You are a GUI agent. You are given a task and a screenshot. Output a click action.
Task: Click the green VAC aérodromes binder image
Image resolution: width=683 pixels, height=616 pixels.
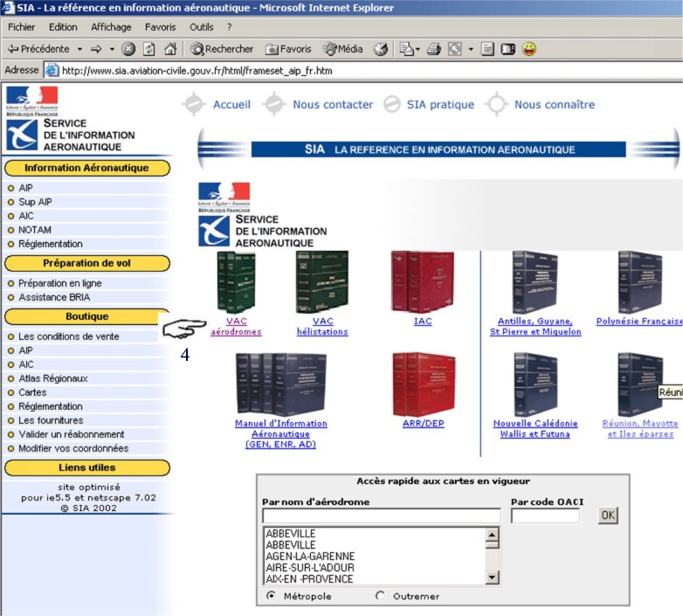point(236,282)
